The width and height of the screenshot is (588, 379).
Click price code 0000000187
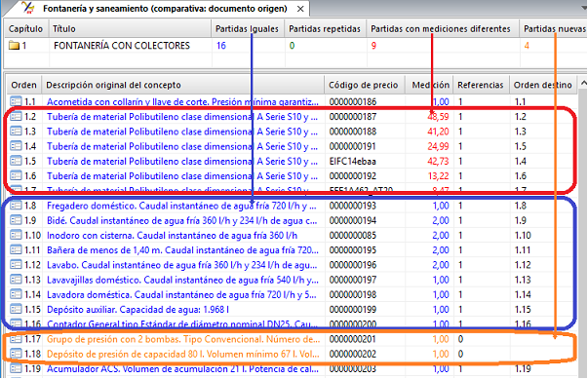click(x=353, y=117)
